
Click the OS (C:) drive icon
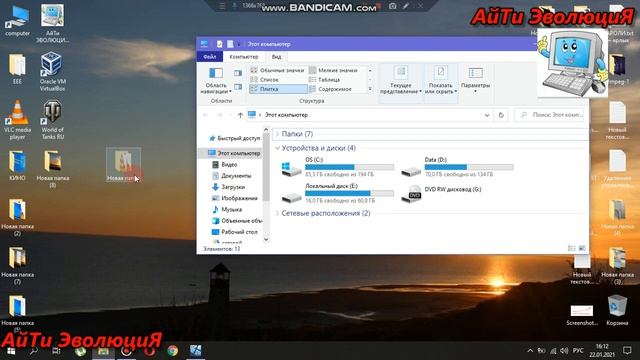coord(291,168)
